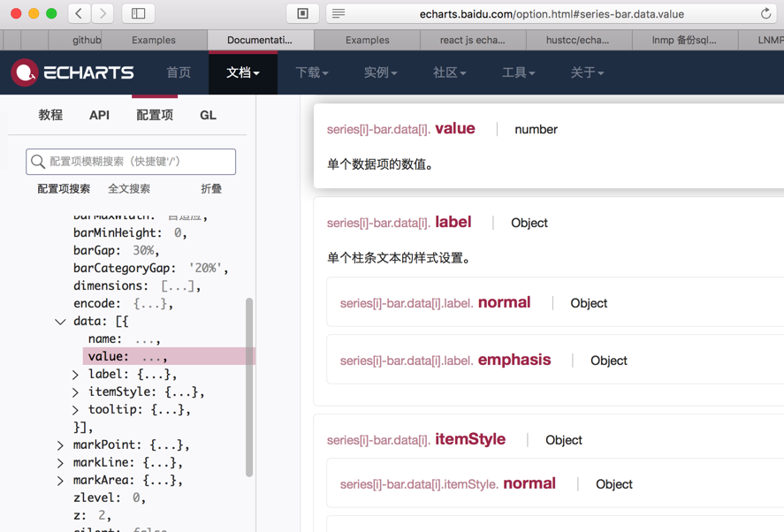784x532 pixels.
Task: Expand the tooltip tree node
Action: [x=75, y=410]
